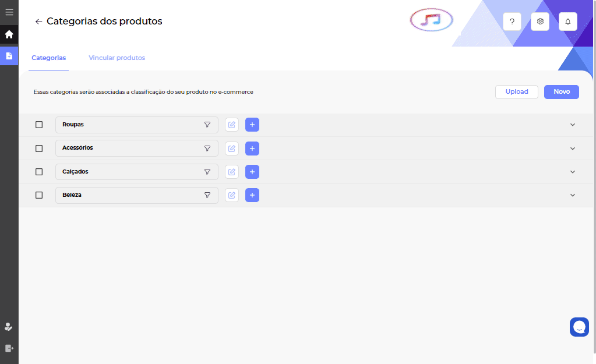Switch to the Vincular produtos tab
The height and width of the screenshot is (364, 596).
[x=117, y=58]
